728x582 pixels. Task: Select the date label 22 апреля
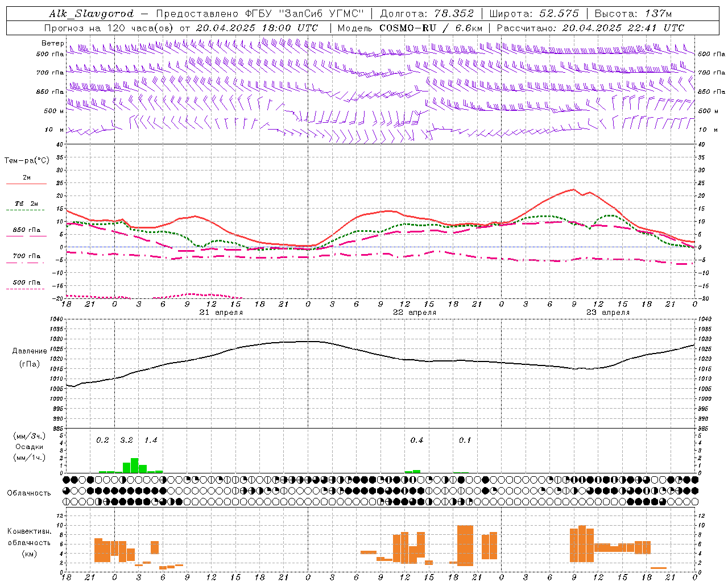pyautogui.click(x=415, y=313)
